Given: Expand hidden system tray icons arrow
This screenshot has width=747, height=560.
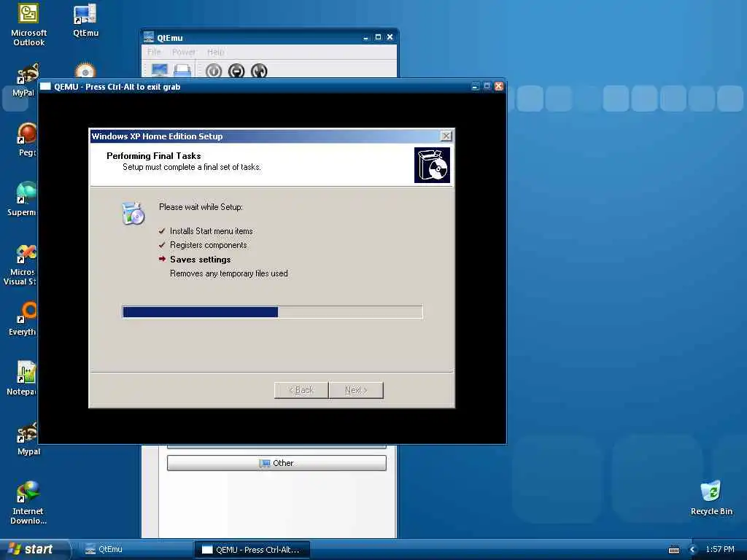Looking at the screenshot, I should [x=693, y=550].
